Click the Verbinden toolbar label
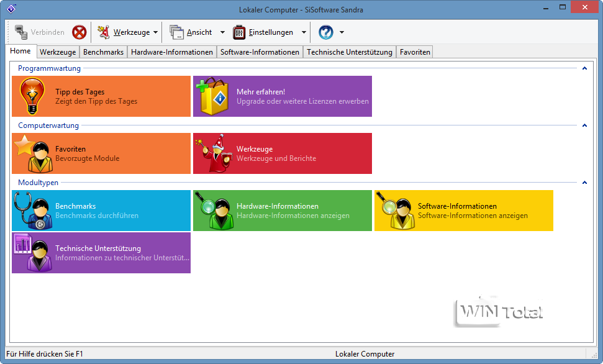Screen dimensions: 603x364 click(x=48, y=32)
